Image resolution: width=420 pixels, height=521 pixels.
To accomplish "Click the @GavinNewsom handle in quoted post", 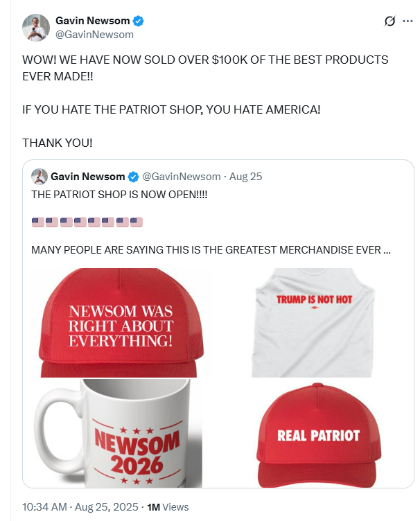I will point(182,177).
